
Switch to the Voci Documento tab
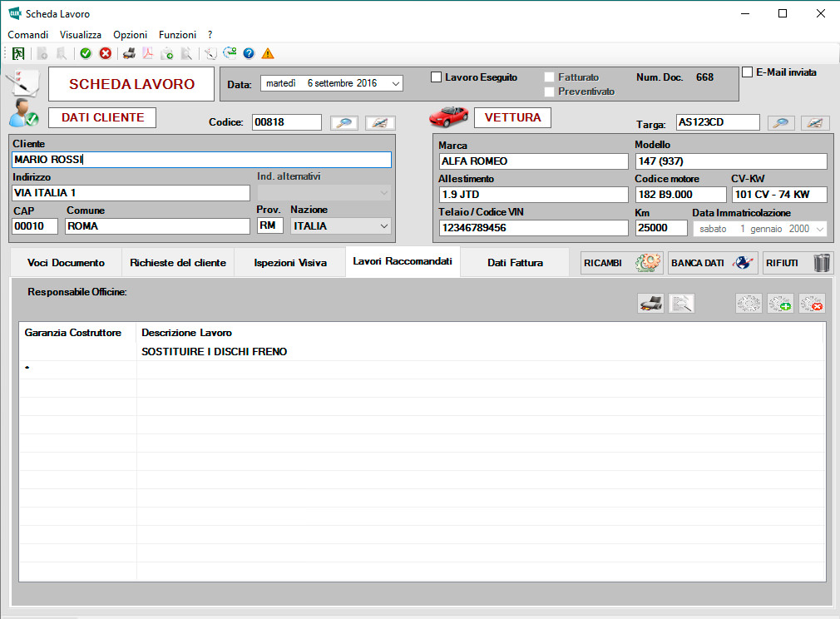click(66, 263)
